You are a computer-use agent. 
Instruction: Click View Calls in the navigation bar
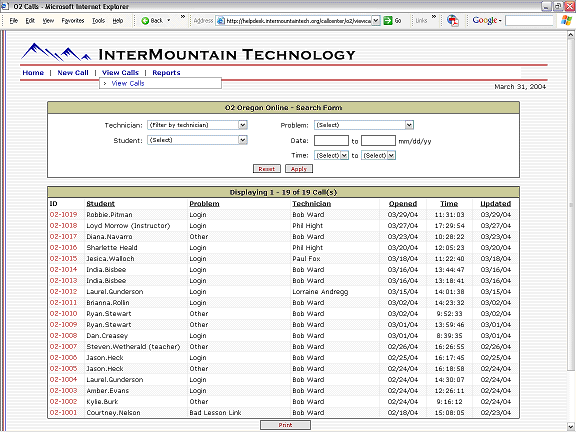click(120, 73)
